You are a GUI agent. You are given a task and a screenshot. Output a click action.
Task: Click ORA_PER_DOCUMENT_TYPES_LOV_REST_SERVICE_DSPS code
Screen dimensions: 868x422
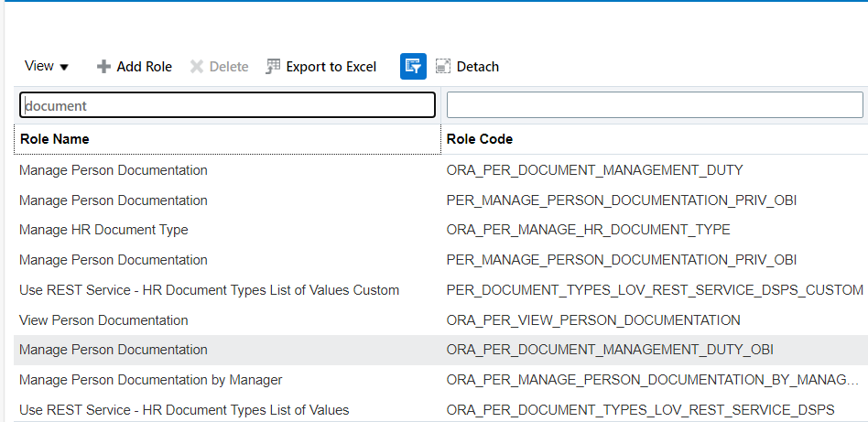coord(641,410)
